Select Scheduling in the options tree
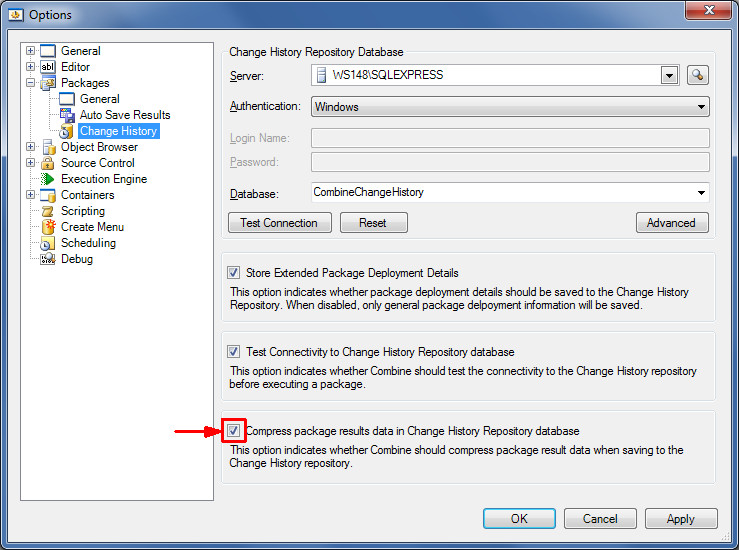 pyautogui.click(x=88, y=243)
